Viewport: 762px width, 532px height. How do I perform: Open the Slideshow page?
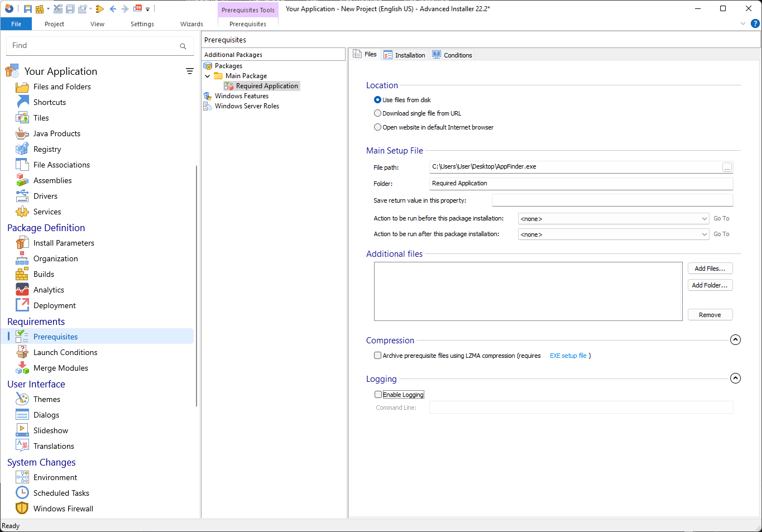50,430
